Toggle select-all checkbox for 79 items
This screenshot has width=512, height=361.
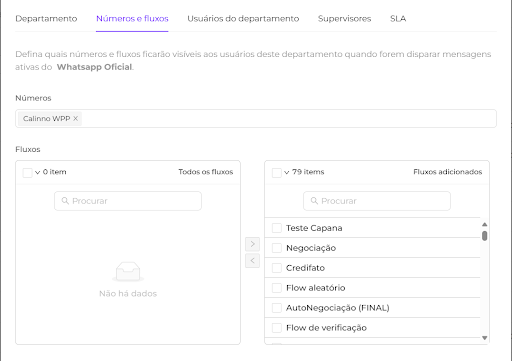point(277,173)
